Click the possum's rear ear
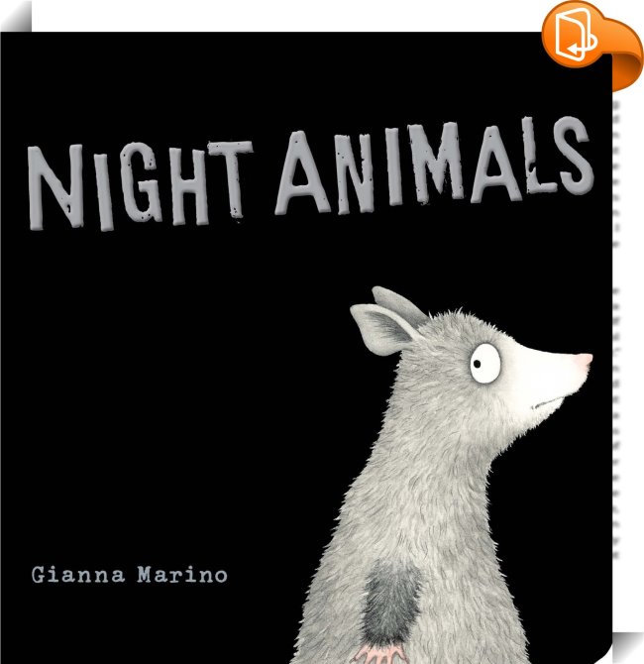The width and height of the screenshot is (644, 664). coord(398,303)
